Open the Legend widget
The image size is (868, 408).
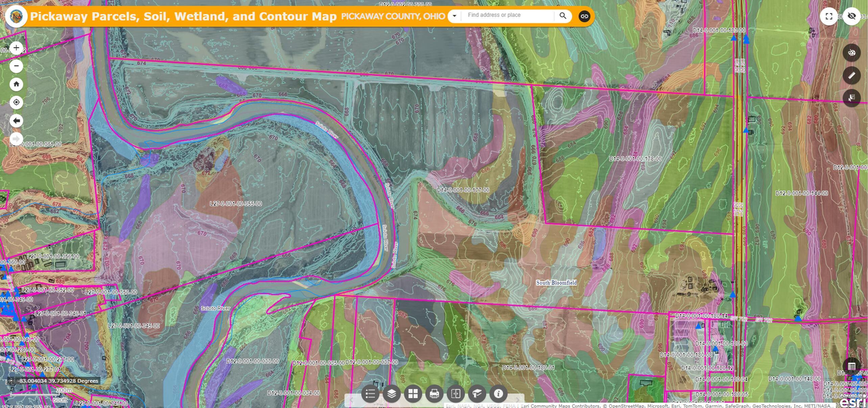click(370, 394)
